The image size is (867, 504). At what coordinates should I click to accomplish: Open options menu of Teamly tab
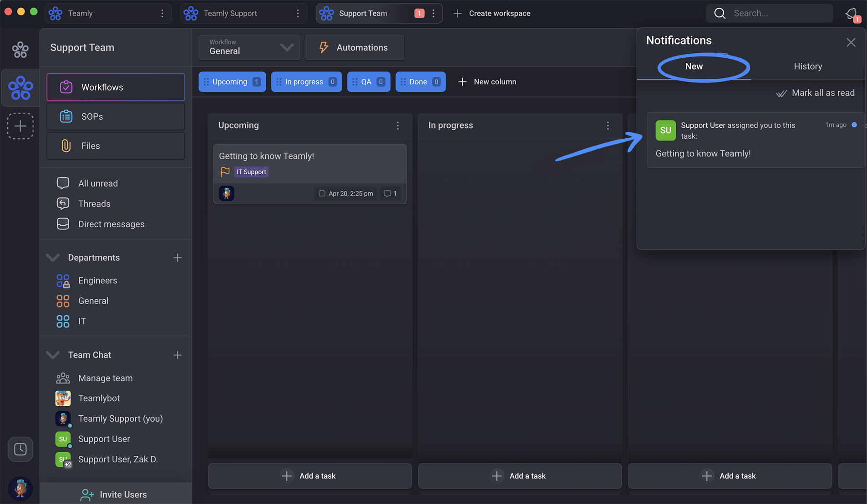tap(162, 14)
